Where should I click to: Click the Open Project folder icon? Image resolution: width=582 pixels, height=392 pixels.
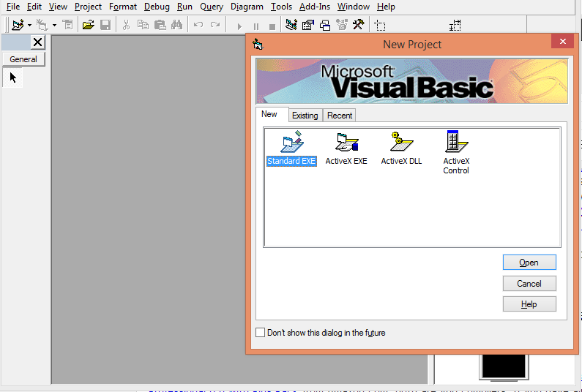point(89,25)
